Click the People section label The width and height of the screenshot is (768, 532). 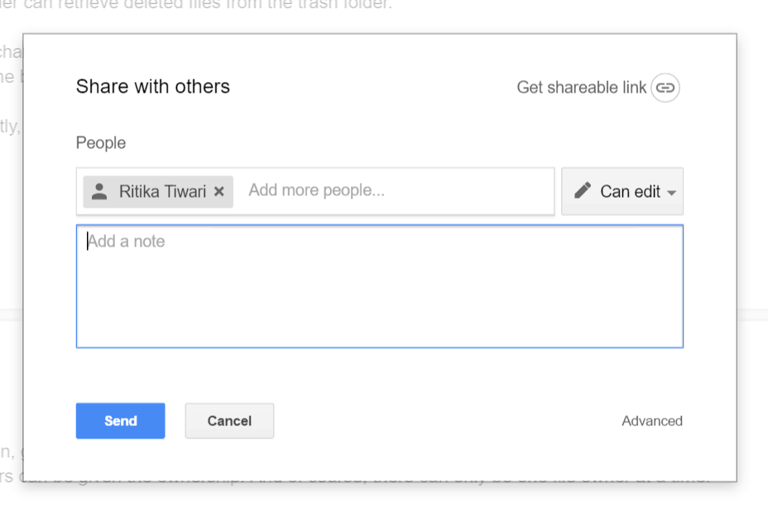pos(100,142)
